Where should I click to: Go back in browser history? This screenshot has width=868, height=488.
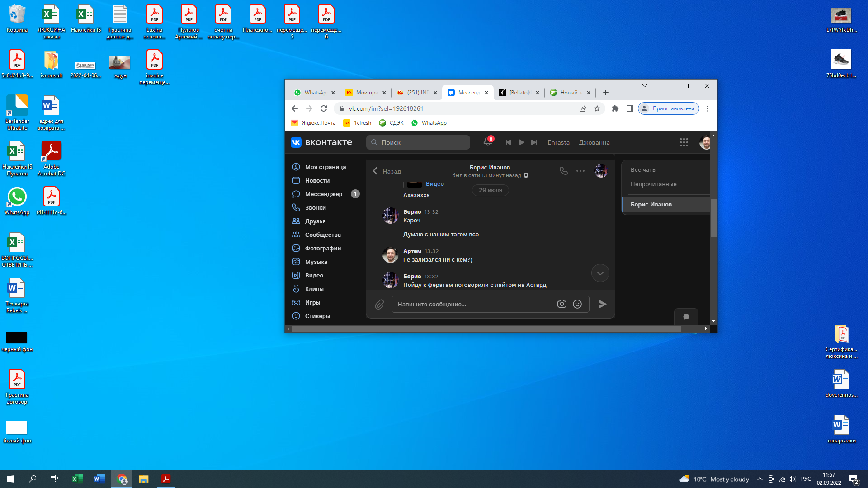tap(295, 108)
